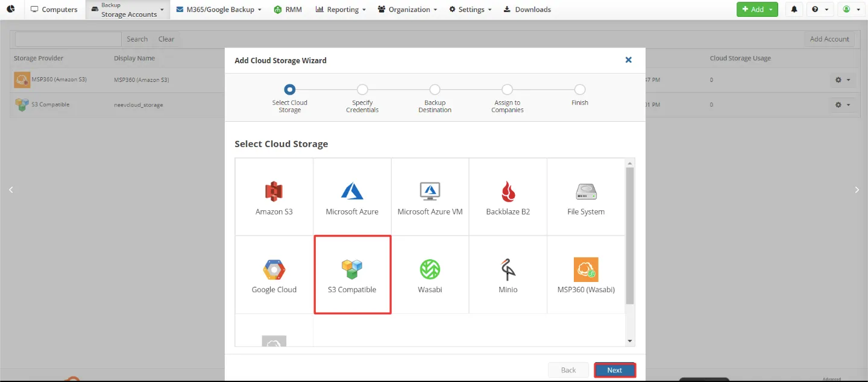Open the help question-mark menu
The width and height of the screenshot is (868, 382).
[x=819, y=9]
